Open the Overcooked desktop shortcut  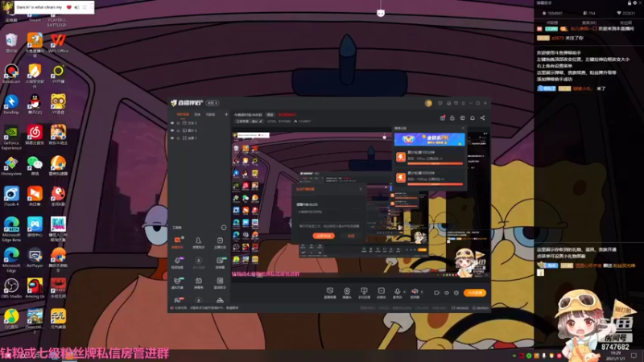pos(35,321)
